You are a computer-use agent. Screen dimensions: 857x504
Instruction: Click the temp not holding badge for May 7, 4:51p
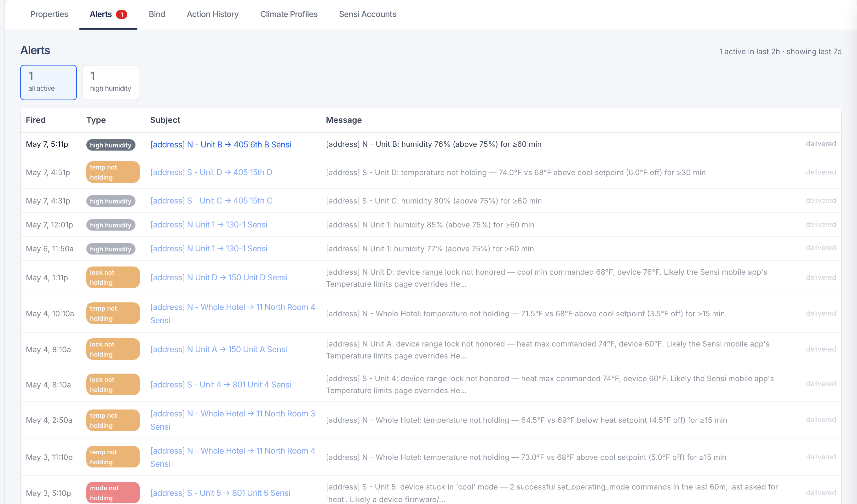tap(113, 172)
